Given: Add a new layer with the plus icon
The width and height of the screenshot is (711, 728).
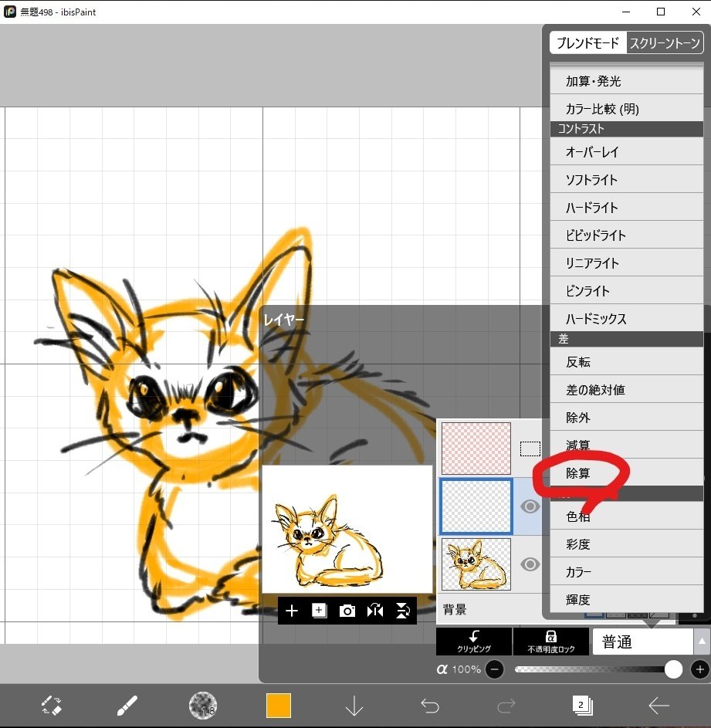Looking at the screenshot, I should tap(292, 611).
